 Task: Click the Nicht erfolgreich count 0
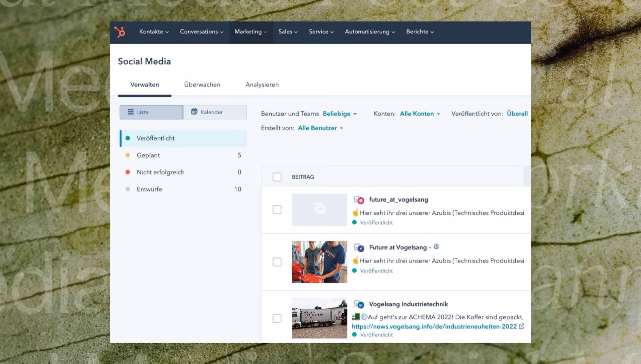click(239, 172)
